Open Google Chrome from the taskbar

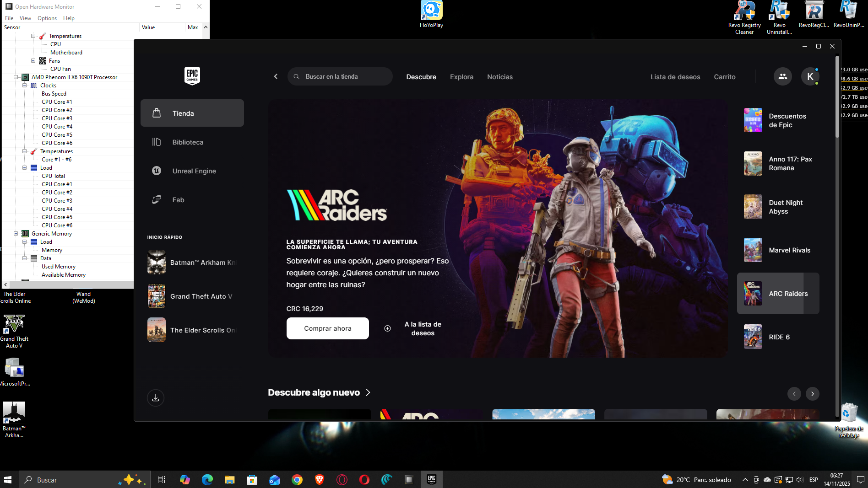point(297,479)
